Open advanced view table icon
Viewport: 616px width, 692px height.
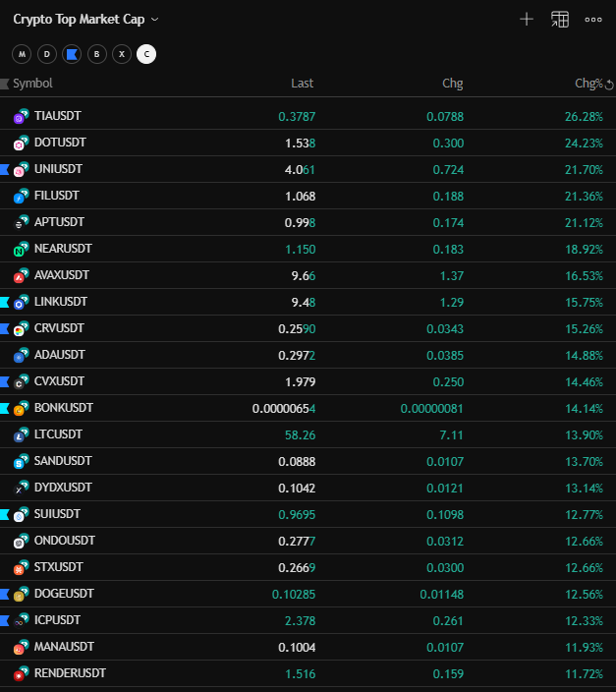point(560,20)
